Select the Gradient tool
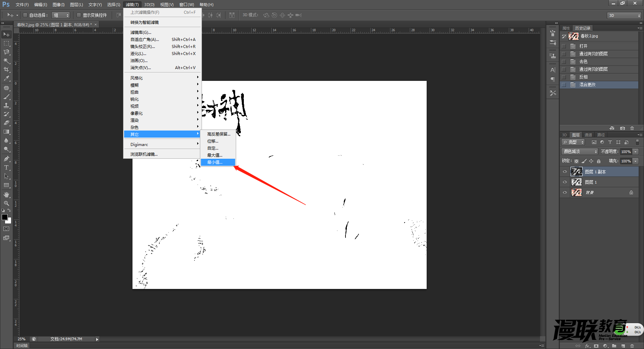Screen dimensions: 644x349 (x=6, y=132)
